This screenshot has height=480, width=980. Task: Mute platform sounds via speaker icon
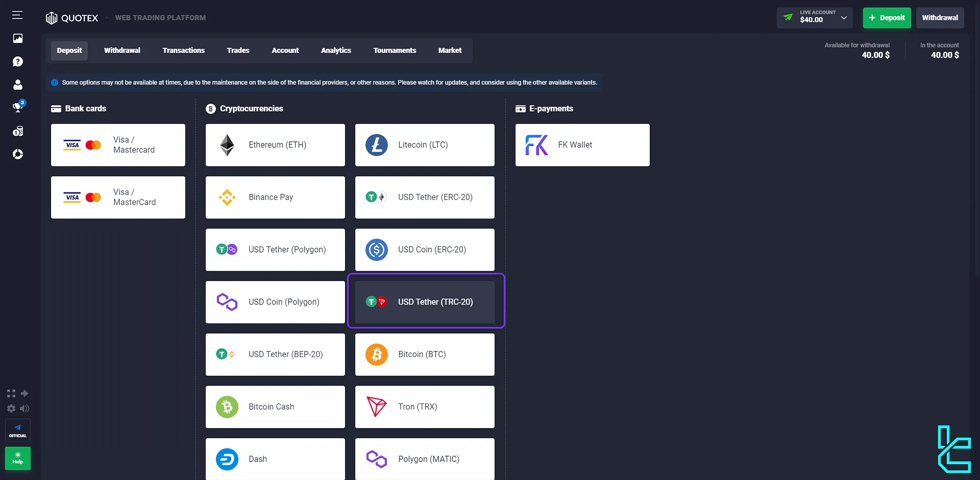[x=24, y=409]
